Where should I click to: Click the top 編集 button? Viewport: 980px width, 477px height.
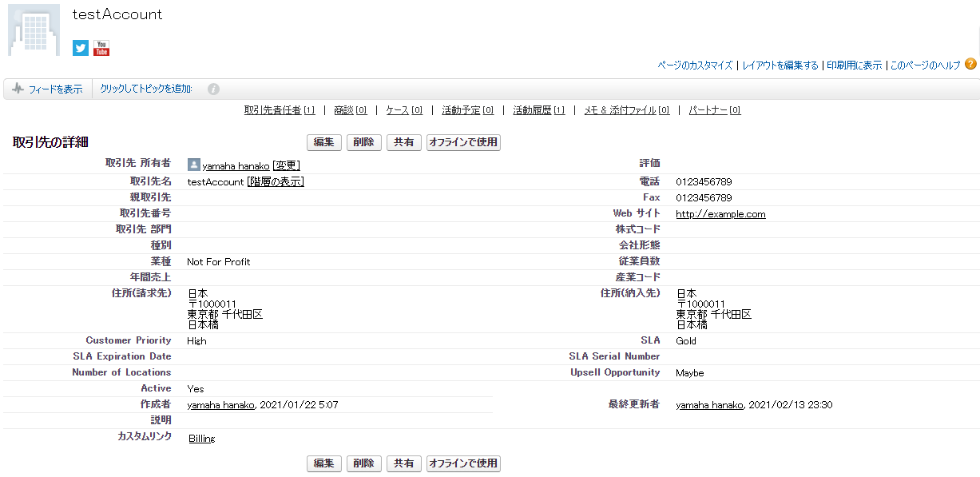[323, 142]
